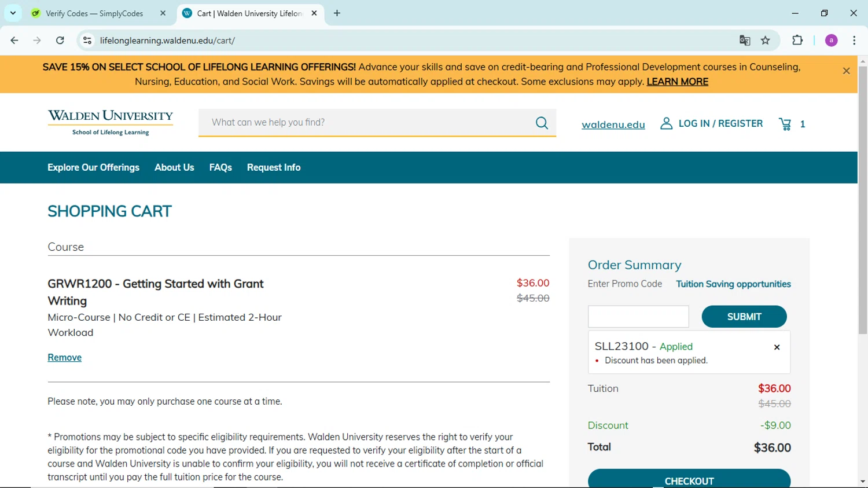Restore down the browser window

824,13
